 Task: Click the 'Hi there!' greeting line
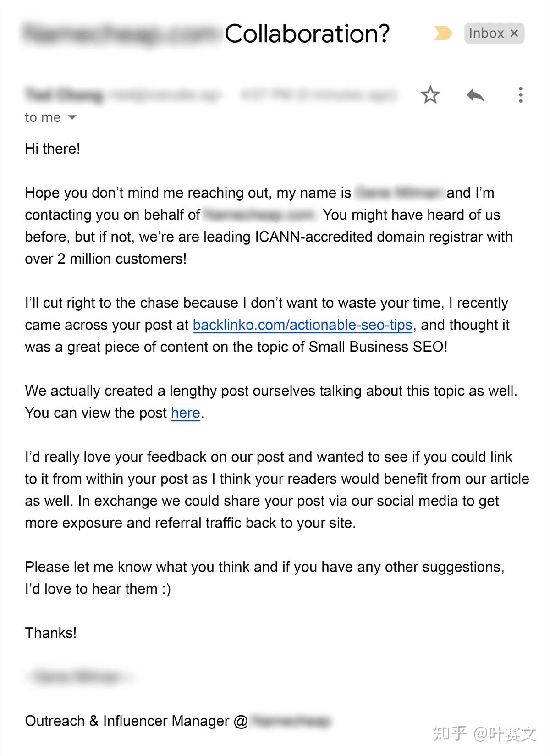coord(53,149)
